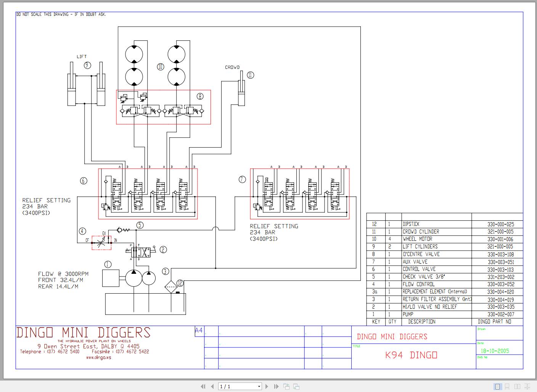Click the REAR 14.4L/M flow text

pos(58,286)
